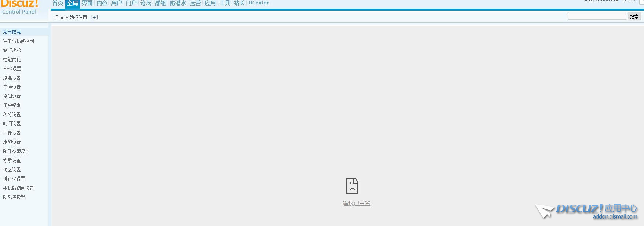Open the 防灌水 navigation tab
Screen dimensions: 644x226
click(178, 3)
